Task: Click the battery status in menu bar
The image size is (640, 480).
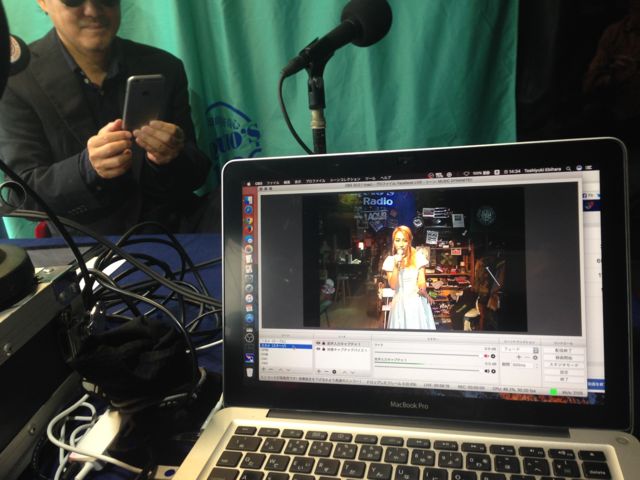Action: (x=480, y=173)
